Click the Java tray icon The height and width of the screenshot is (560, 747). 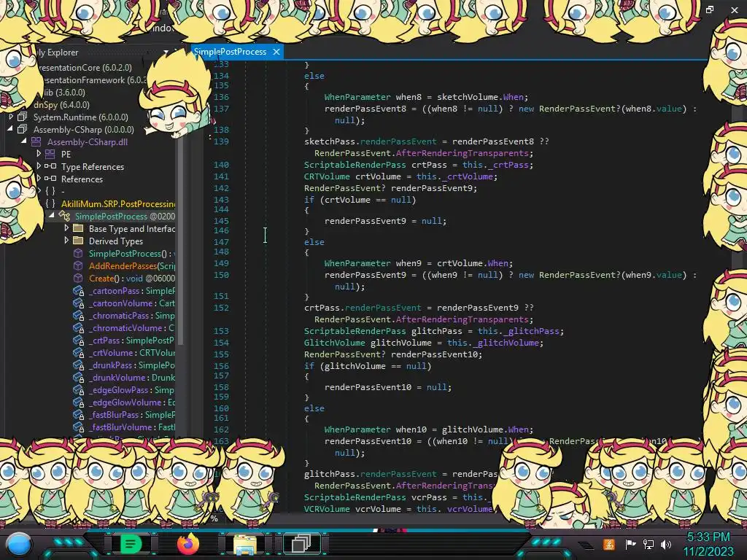pyautogui.click(x=609, y=544)
